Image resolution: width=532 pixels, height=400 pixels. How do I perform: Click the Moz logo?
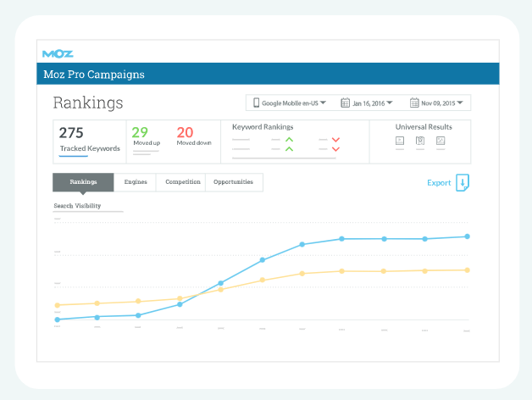[58, 54]
